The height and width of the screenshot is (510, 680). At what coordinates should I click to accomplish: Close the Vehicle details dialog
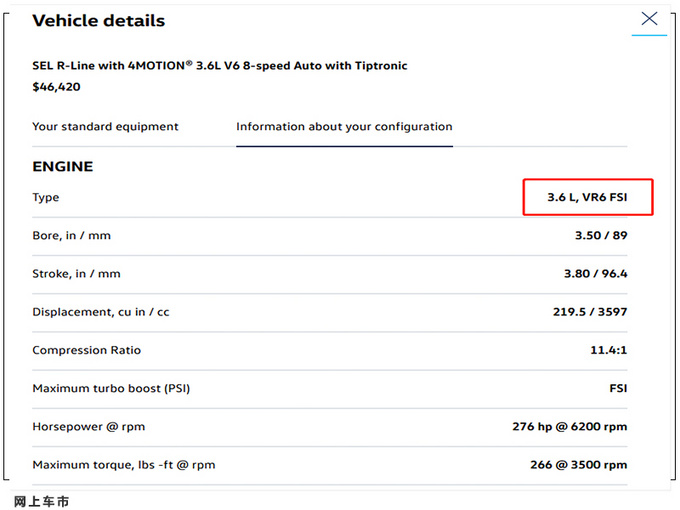coord(649,19)
